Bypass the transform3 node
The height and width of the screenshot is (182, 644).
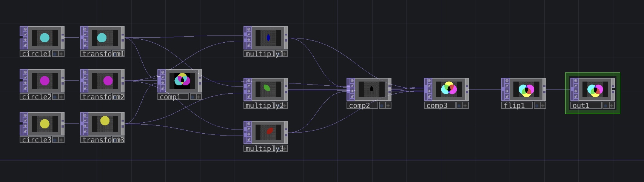[x=86, y=126]
